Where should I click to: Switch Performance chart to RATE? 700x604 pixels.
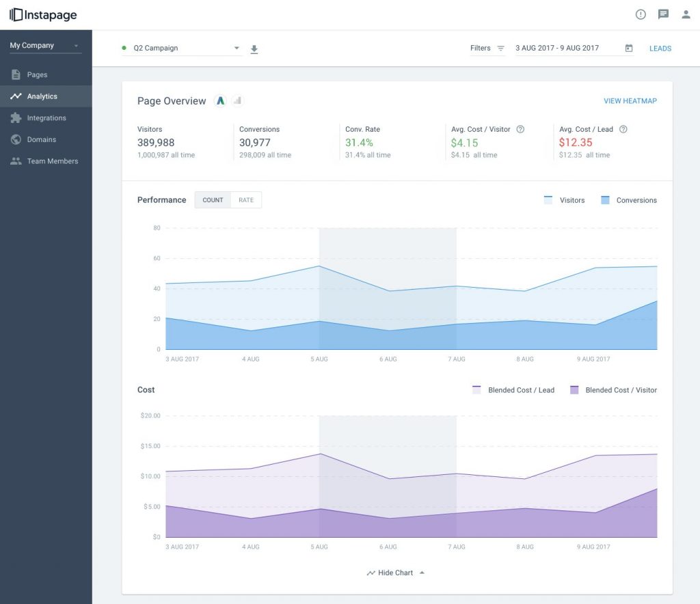click(x=246, y=200)
